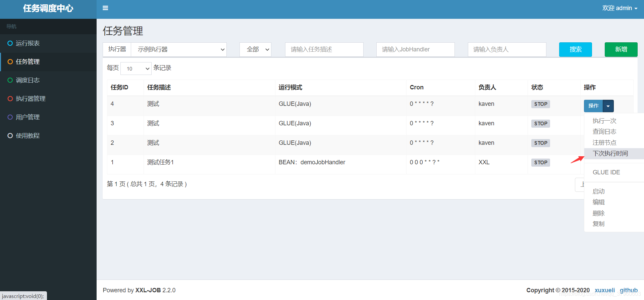This screenshot has width=644, height=300.
Task: Click the STOP badge in task 3 row
Action: pyautogui.click(x=541, y=124)
